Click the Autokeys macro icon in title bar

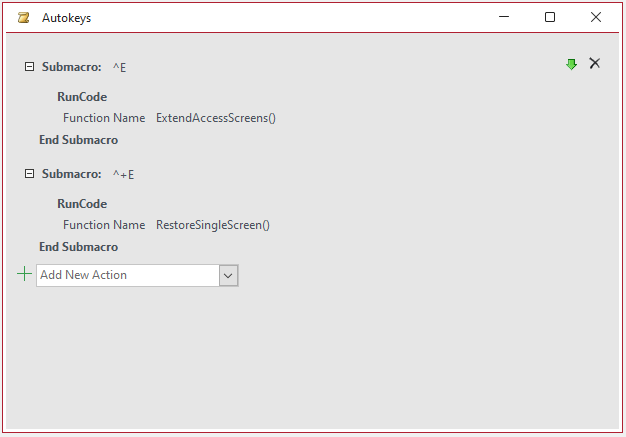coord(24,18)
